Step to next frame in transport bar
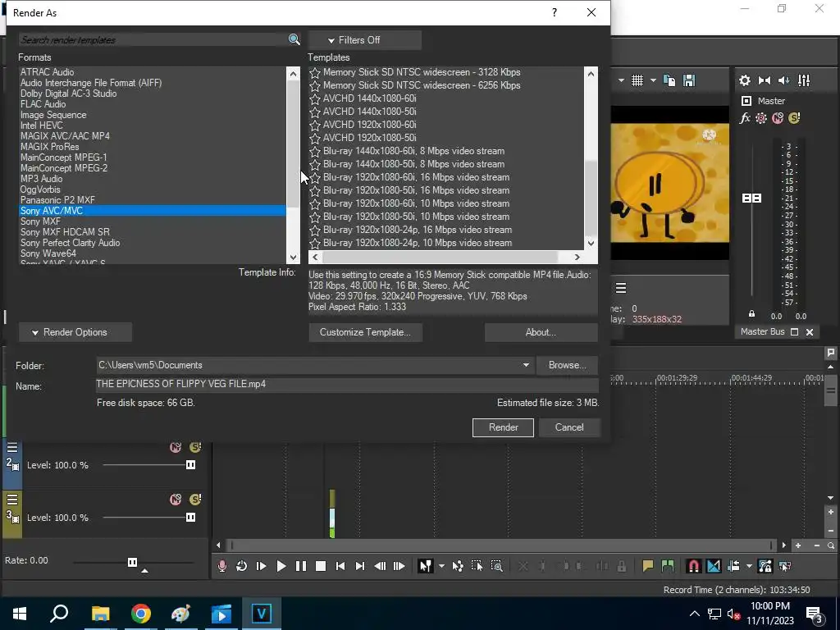The height and width of the screenshot is (630, 840). 399,566
